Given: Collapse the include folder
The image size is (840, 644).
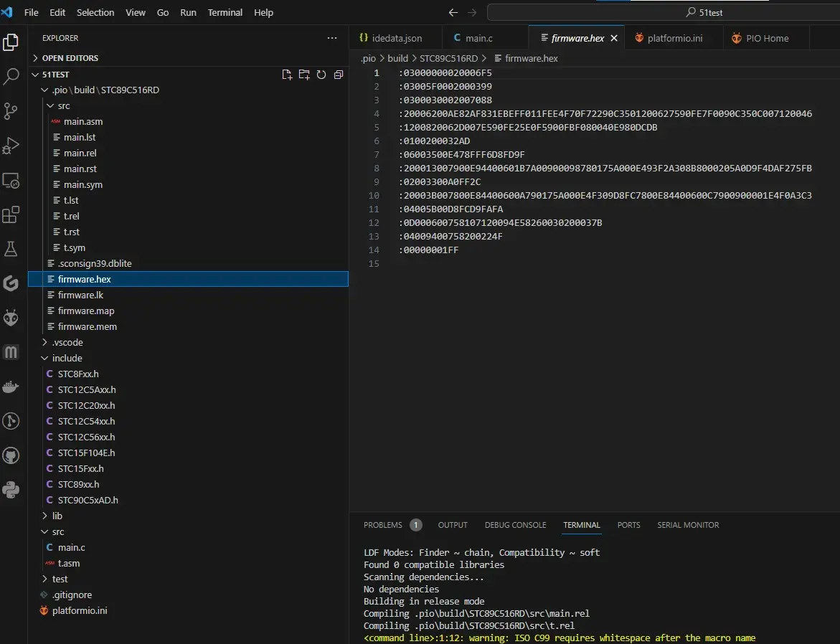Looking at the screenshot, I should (x=67, y=358).
